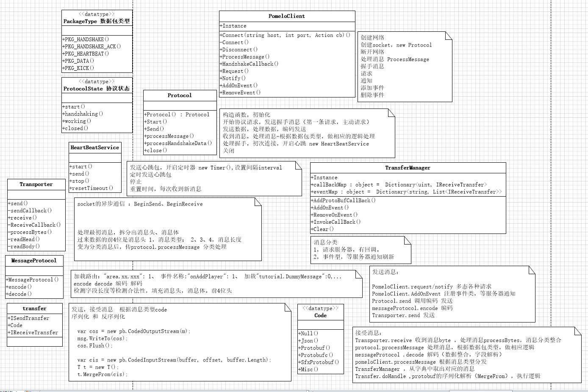Click the HeartBeatService class title
Image resolution: width=588 pixels, height=392 pixels.
point(95,147)
